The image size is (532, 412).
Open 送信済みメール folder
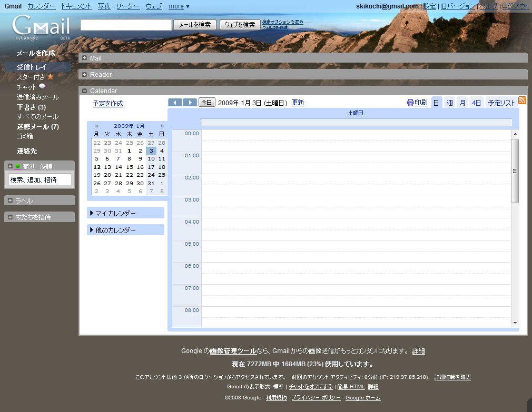[37, 97]
